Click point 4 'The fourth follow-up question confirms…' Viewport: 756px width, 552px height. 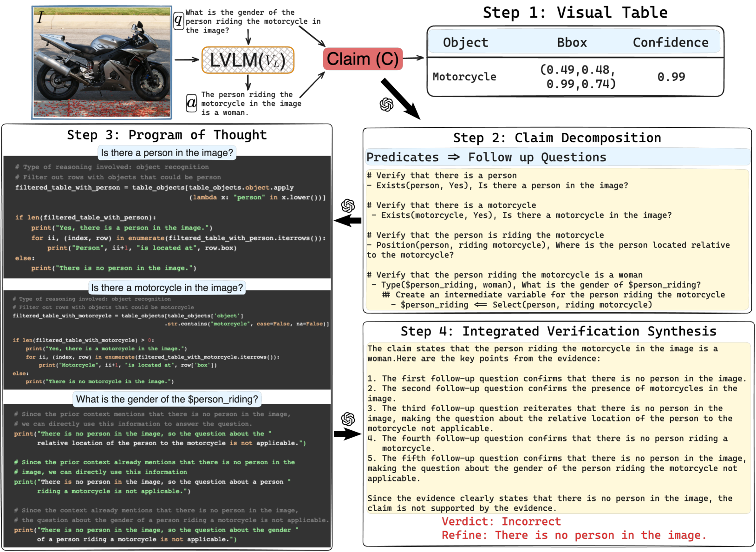(547, 443)
